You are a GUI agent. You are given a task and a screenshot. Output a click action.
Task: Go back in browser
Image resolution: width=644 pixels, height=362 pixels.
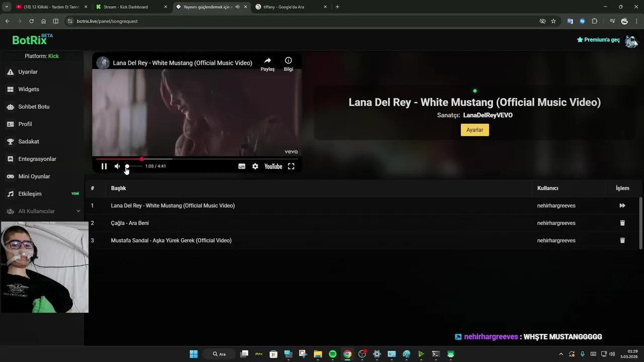[7, 21]
